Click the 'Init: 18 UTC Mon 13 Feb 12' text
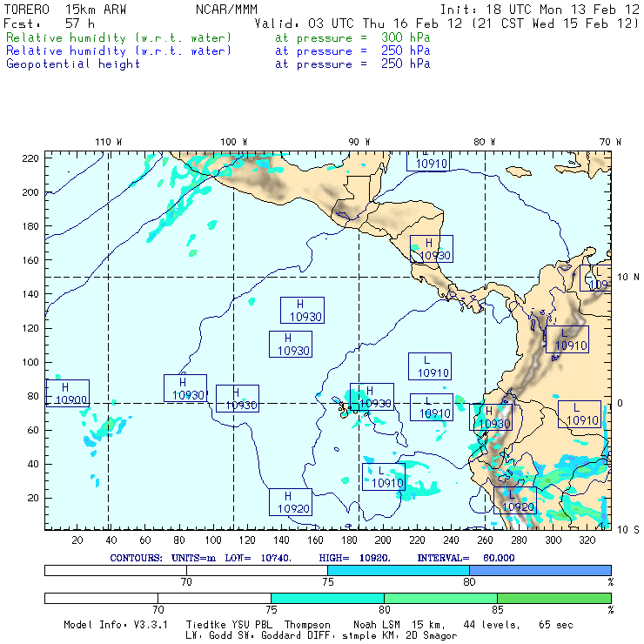The height and width of the screenshot is (644, 644). point(540,10)
